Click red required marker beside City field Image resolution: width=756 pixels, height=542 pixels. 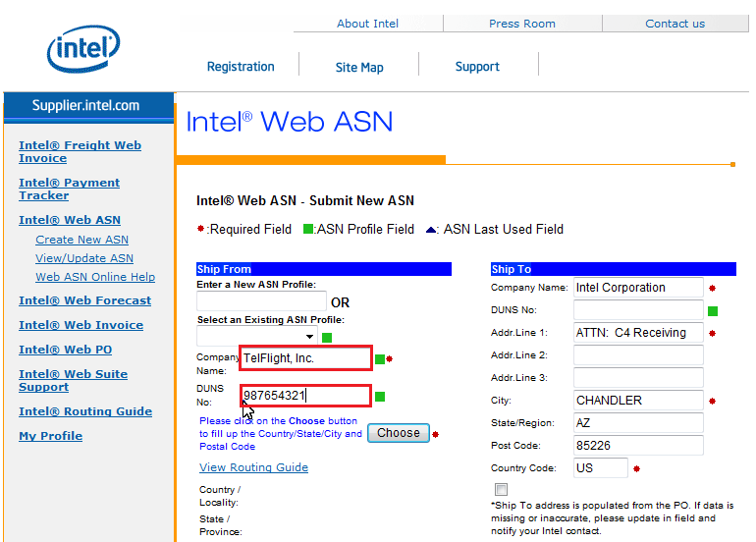click(x=712, y=402)
